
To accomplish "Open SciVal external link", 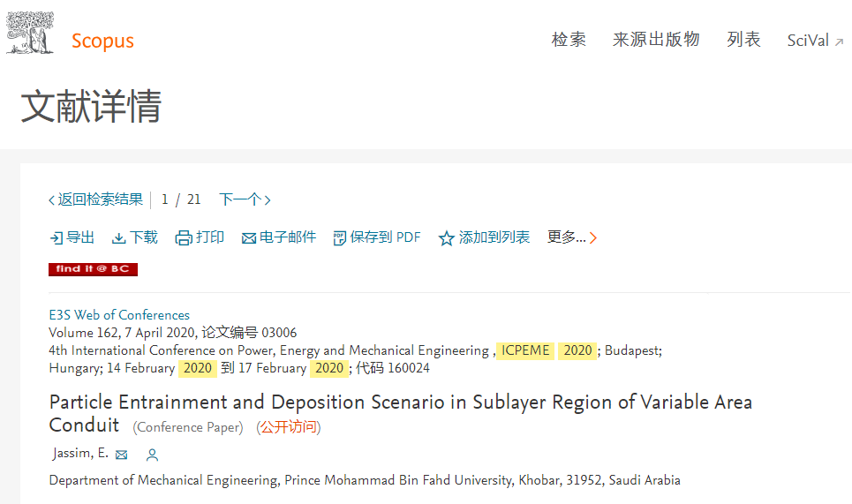I will coord(814,41).
